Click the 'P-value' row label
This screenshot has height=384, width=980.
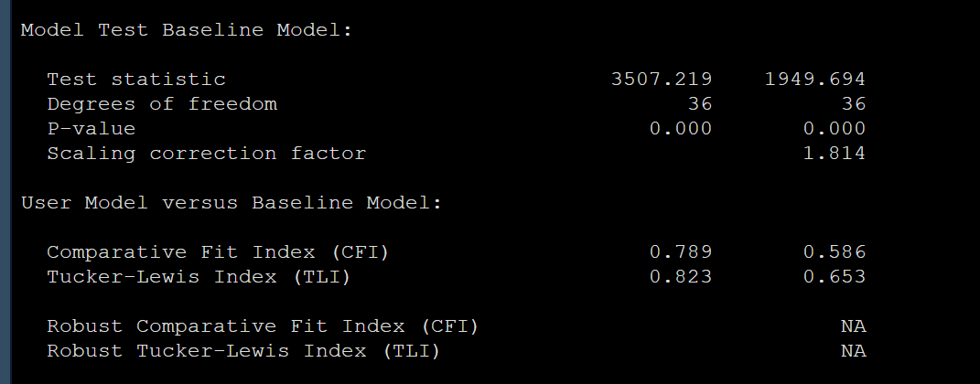[x=92, y=129]
